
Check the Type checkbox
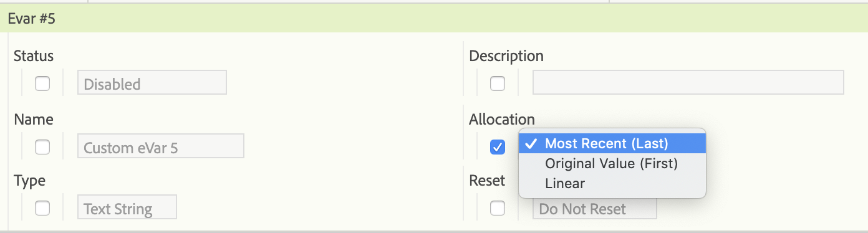pyautogui.click(x=42, y=208)
